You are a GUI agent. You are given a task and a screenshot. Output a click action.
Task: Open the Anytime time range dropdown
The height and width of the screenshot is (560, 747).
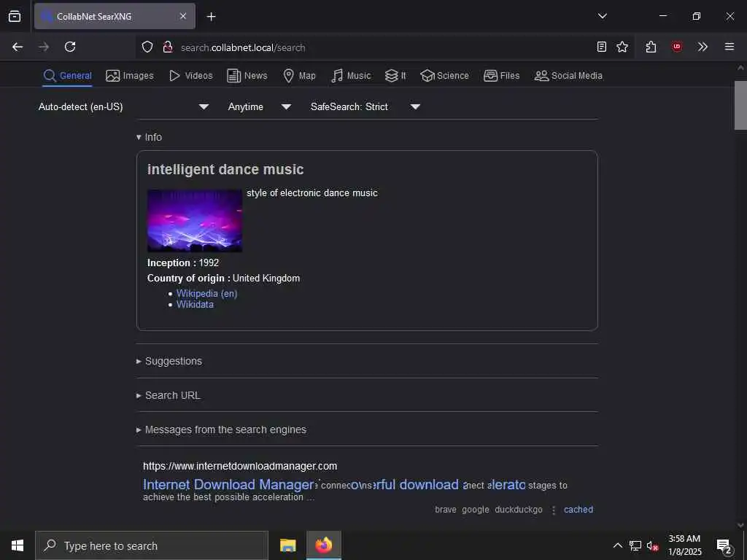coord(260,106)
